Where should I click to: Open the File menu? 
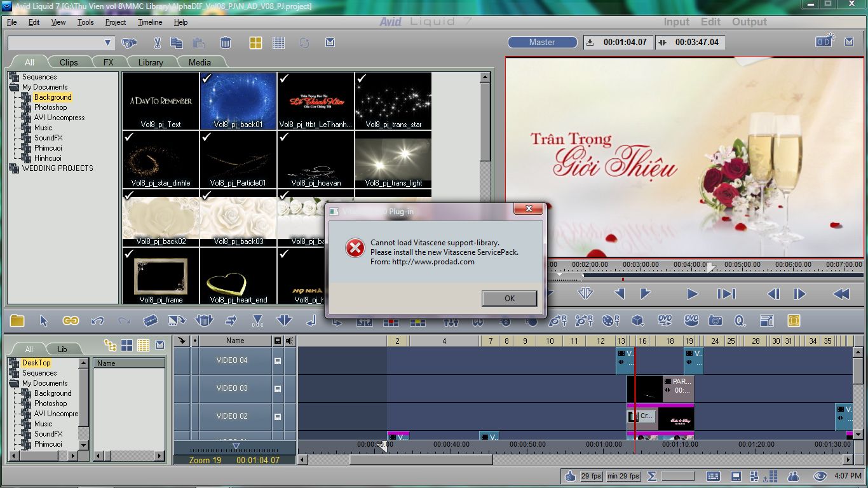[12, 22]
